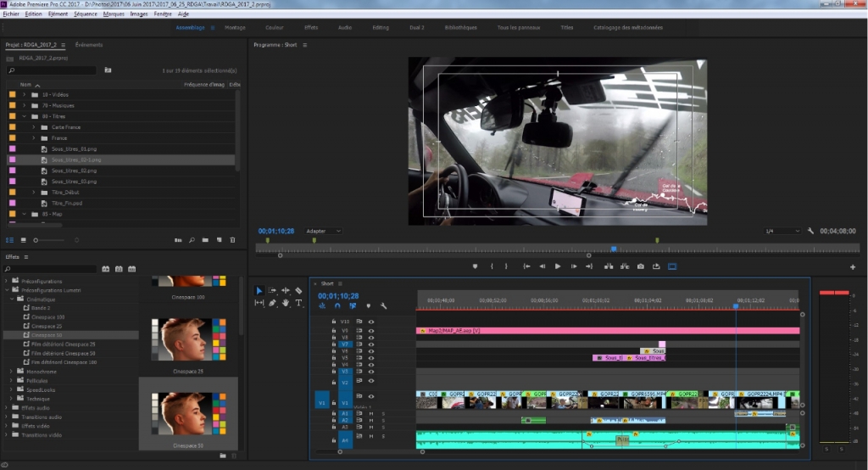Open Program monitor settings wrench

point(810,231)
